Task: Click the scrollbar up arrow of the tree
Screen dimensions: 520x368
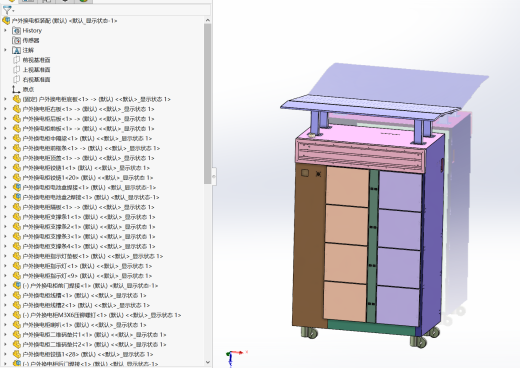Action: [207, 20]
